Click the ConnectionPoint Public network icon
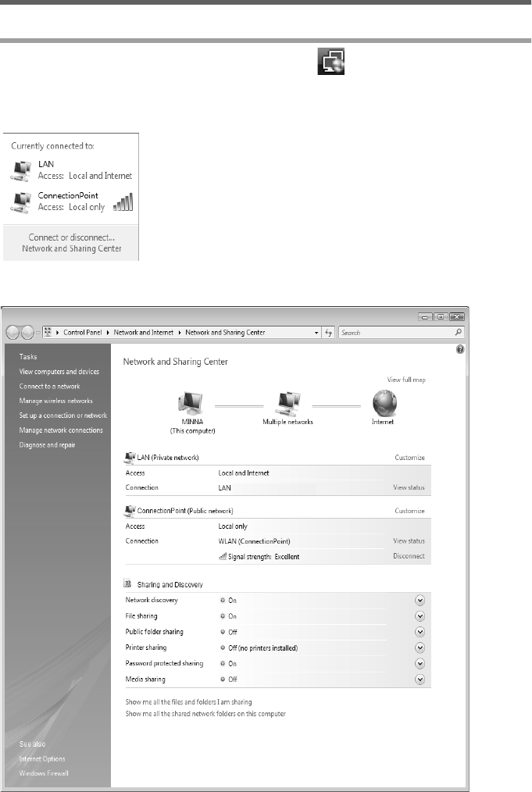The image size is (532, 792). click(130, 511)
